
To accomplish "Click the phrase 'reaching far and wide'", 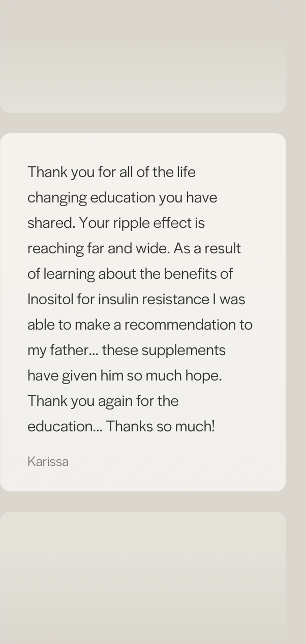I will tap(98, 248).
